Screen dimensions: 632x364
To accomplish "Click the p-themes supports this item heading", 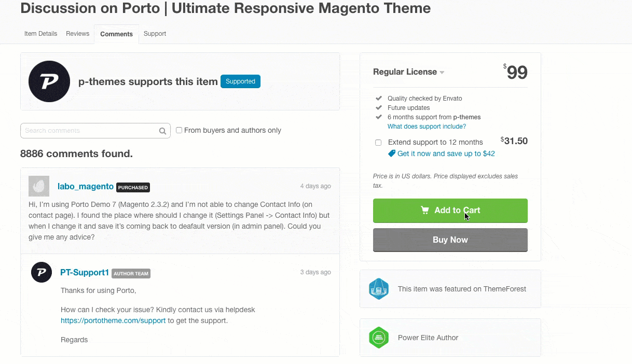I will pyautogui.click(x=148, y=81).
